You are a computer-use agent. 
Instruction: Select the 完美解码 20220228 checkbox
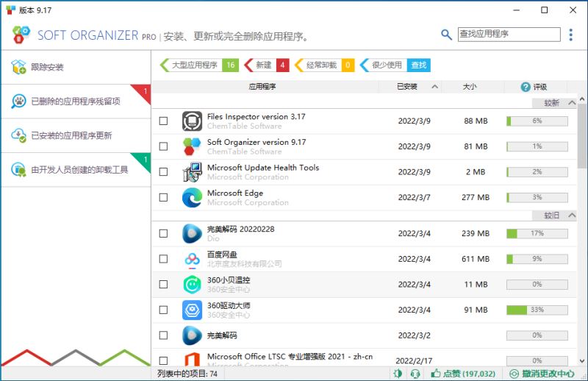(x=163, y=233)
